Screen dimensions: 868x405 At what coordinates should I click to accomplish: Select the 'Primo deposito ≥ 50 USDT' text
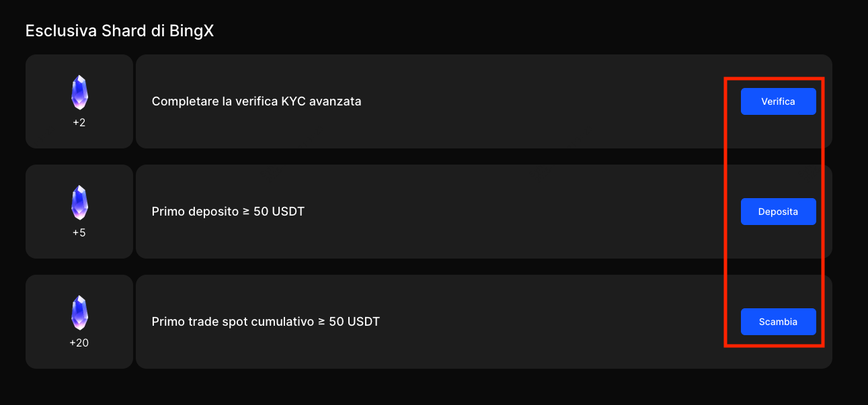click(x=228, y=212)
